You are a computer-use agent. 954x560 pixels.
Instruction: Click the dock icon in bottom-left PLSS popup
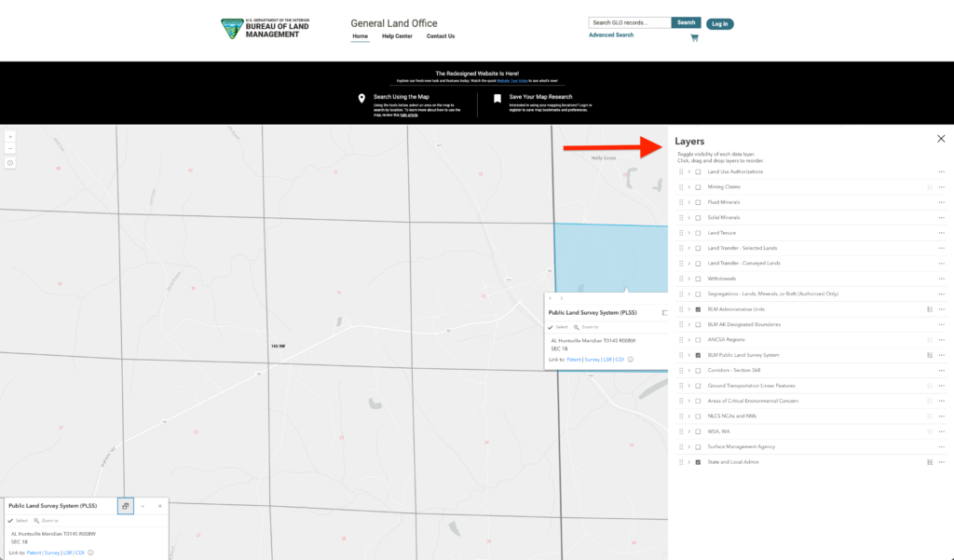click(x=126, y=506)
